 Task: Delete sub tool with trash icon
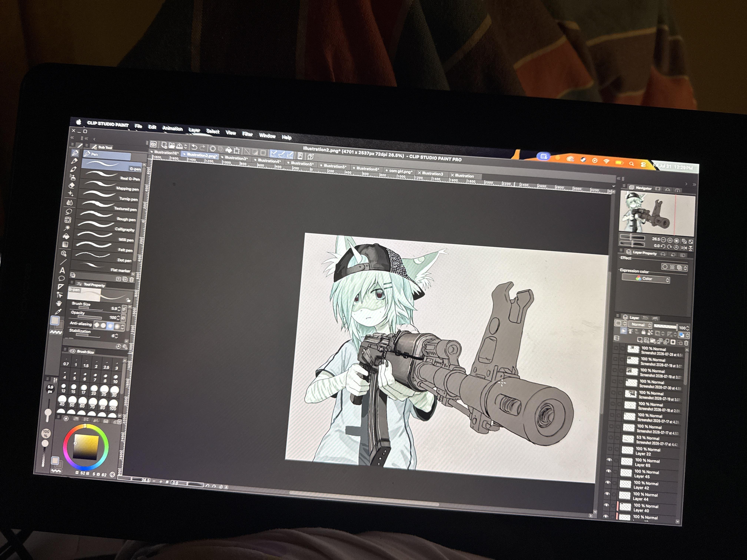[x=132, y=280]
